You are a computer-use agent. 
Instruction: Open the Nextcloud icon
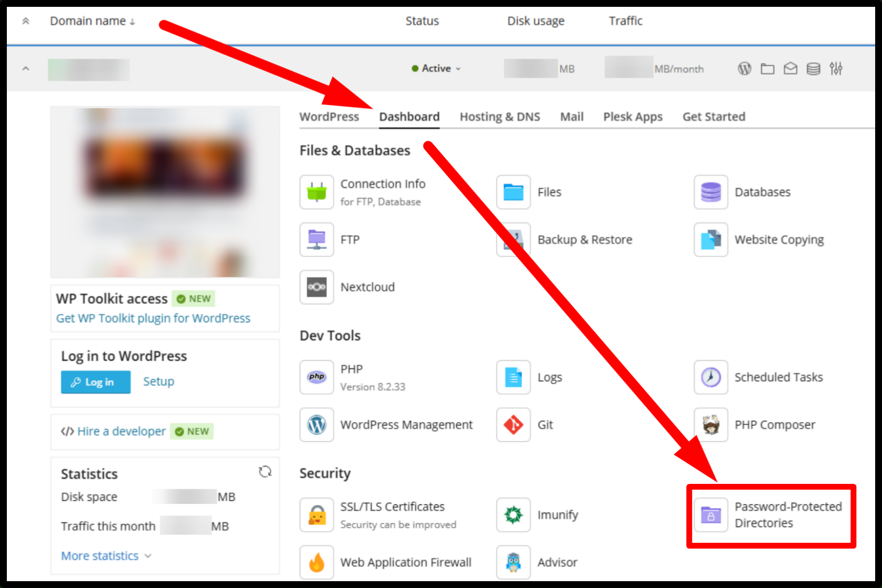316,287
